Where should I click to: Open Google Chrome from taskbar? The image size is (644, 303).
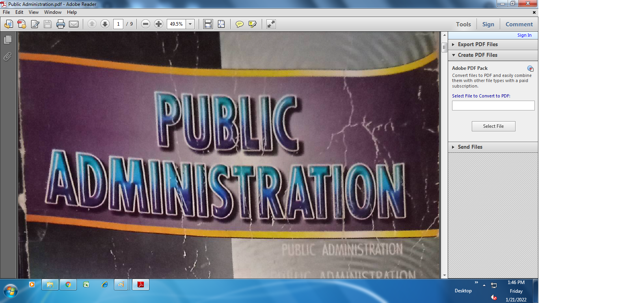pyautogui.click(x=68, y=284)
